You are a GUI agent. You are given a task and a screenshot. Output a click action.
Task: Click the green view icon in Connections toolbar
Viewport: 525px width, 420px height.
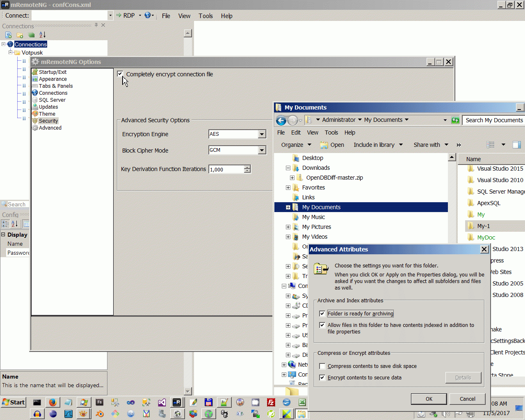pos(31,35)
